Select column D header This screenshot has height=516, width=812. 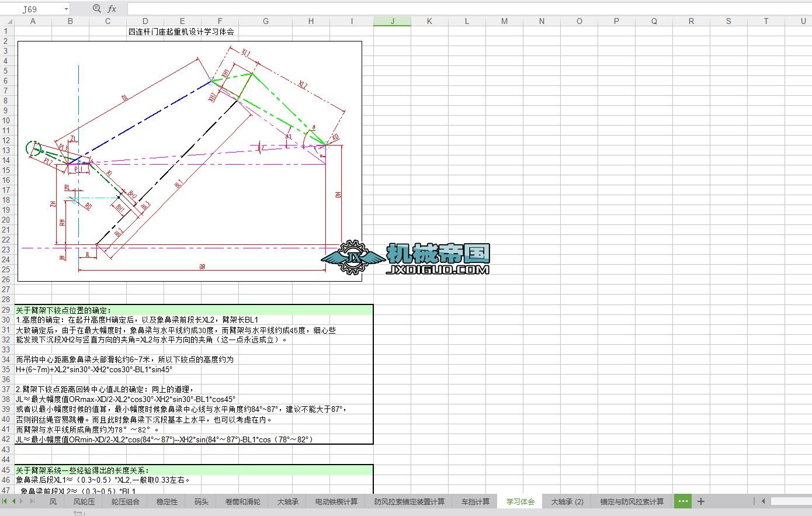(x=145, y=21)
